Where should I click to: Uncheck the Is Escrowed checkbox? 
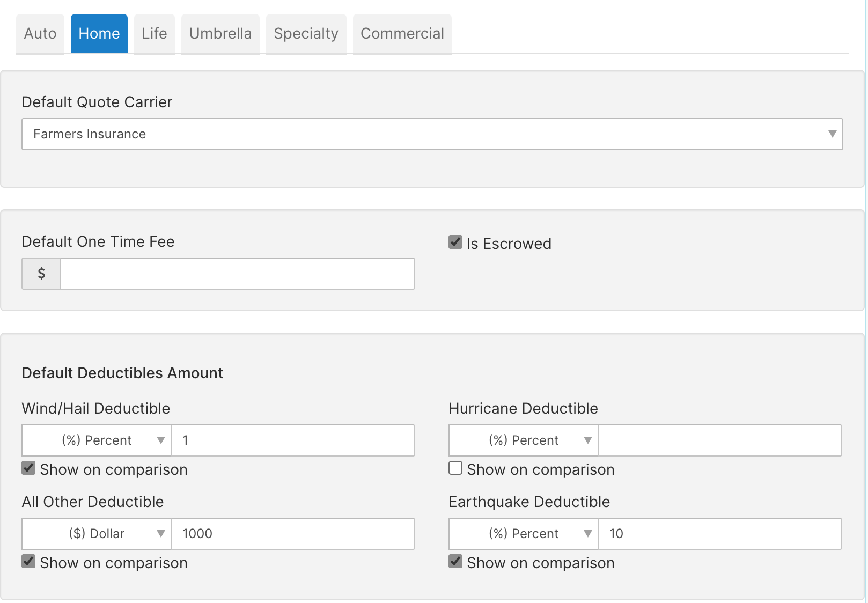[x=454, y=242]
